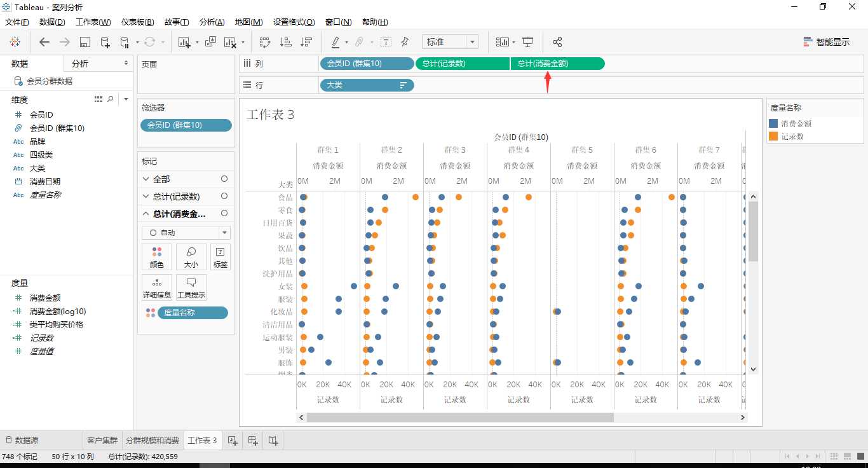Search fields with the magnifier icon
This screenshot has width=868, height=468.
[x=111, y=99]
